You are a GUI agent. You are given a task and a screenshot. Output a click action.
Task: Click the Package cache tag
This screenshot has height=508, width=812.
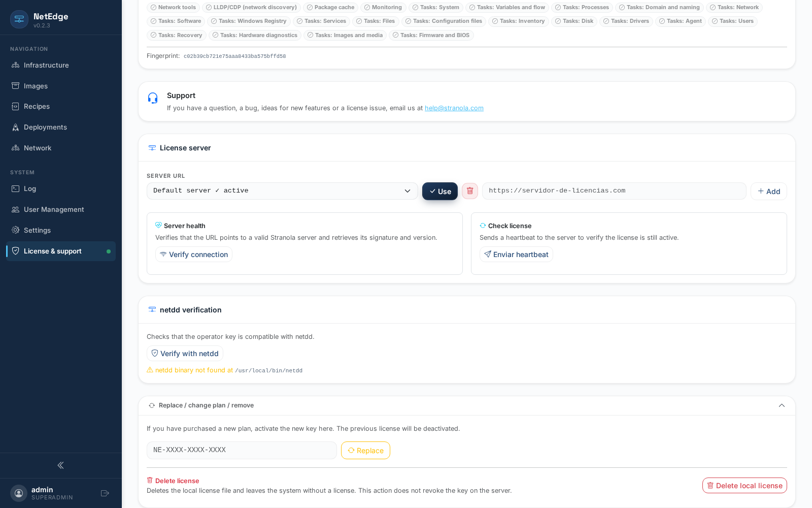(330, 8)
